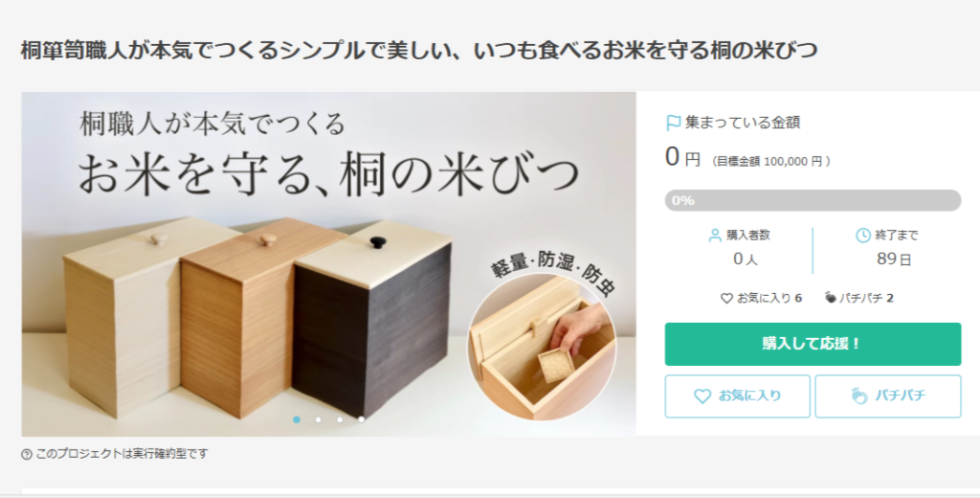Open the このプロジェクトは実行確約型です info link

122,454
